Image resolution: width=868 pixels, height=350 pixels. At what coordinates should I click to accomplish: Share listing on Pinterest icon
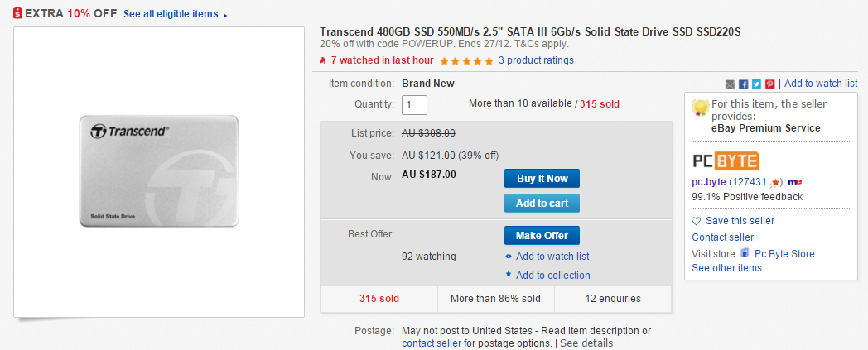(770, 84)
